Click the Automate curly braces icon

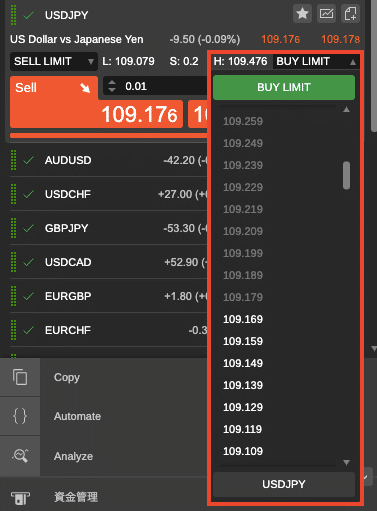click(20, 416)
